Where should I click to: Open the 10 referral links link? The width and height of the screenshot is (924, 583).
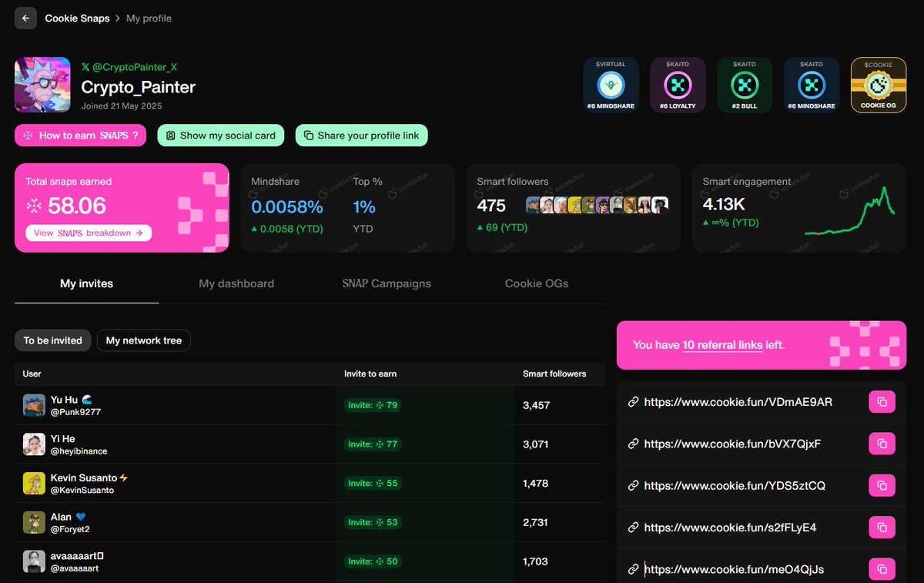pos(722,345)
